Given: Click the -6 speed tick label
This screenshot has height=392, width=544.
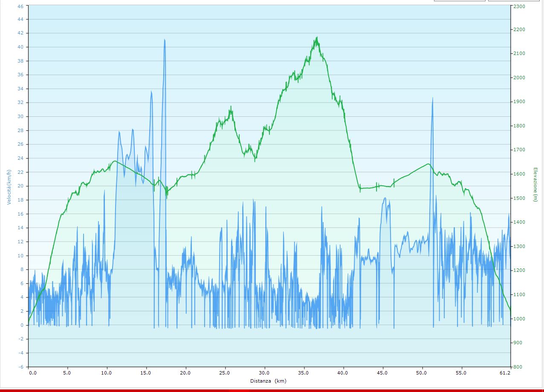Looking at the screenshot, I should click(x=20, y=367).
